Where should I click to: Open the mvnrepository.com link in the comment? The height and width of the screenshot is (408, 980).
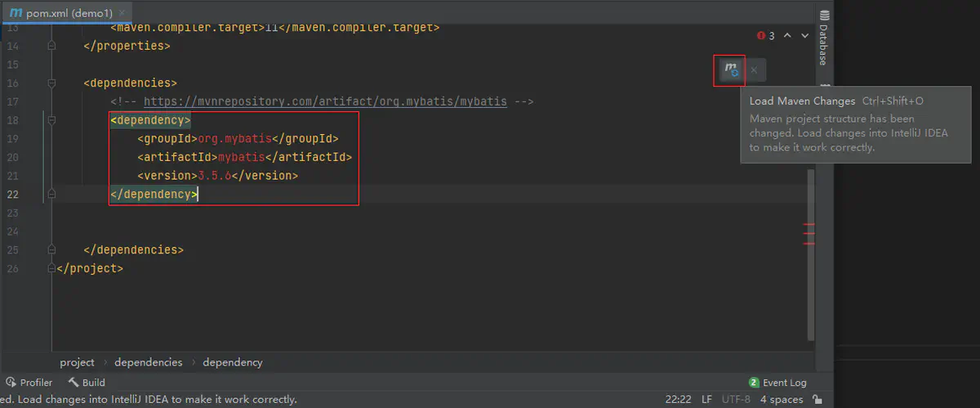(325, 102)
